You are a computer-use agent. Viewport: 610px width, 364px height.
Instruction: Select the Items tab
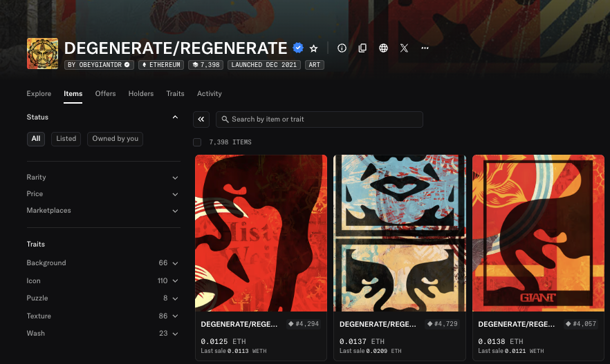pyautogui.click(x=73, y=94)
